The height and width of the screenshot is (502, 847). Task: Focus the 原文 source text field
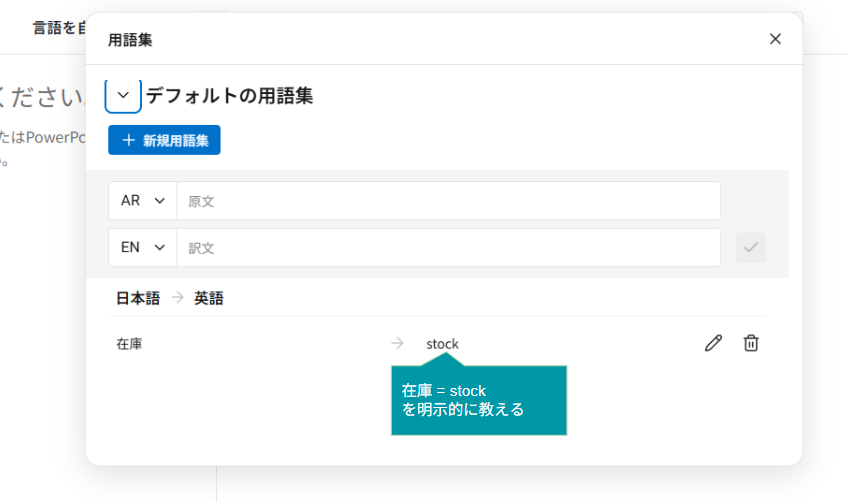click(x=448, y=200)
